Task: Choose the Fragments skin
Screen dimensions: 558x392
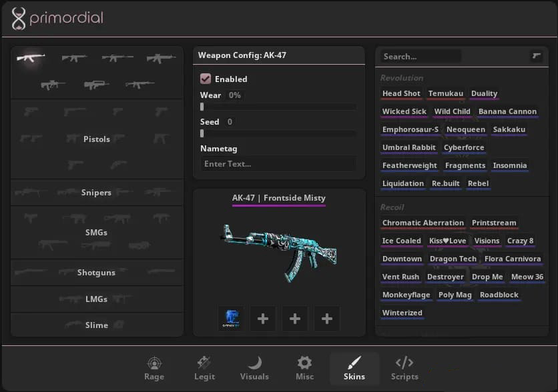Action: tap(465, 165)
